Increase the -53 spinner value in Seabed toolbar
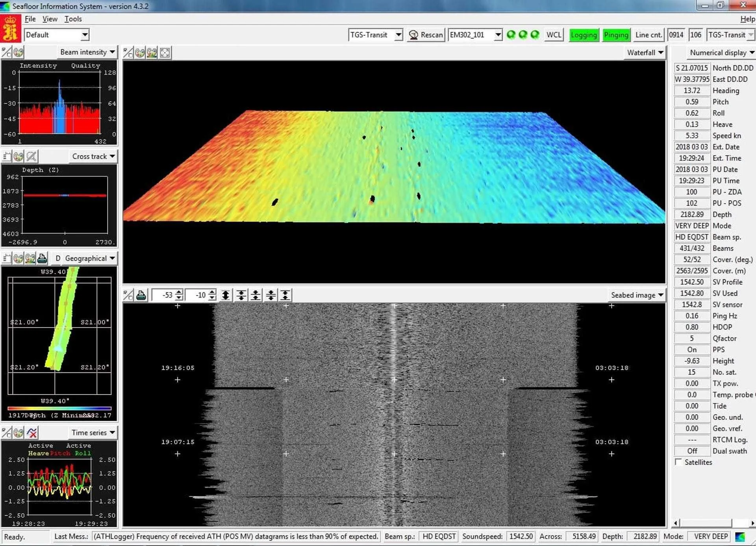756x546 pixels. 179,292
